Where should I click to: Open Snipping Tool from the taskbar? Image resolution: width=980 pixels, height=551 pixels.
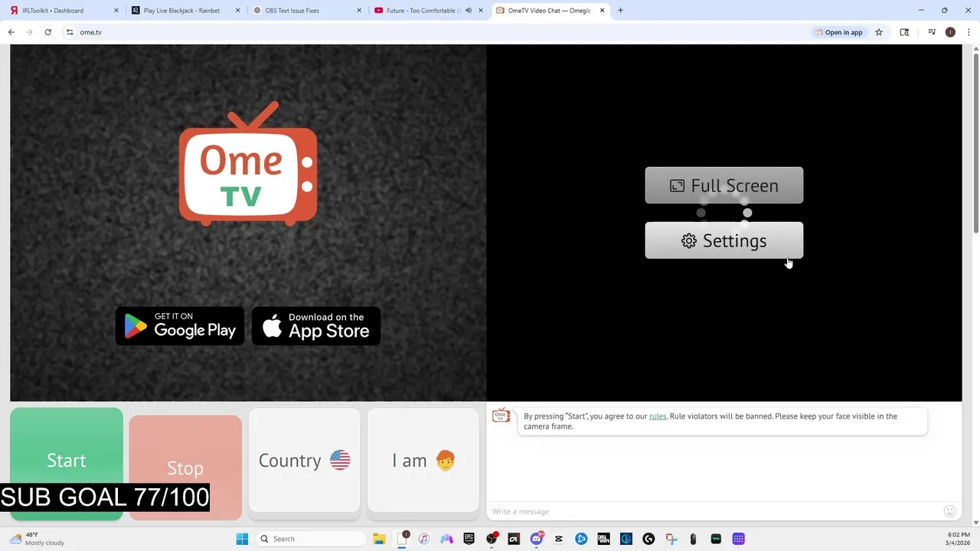pos(671,539)
